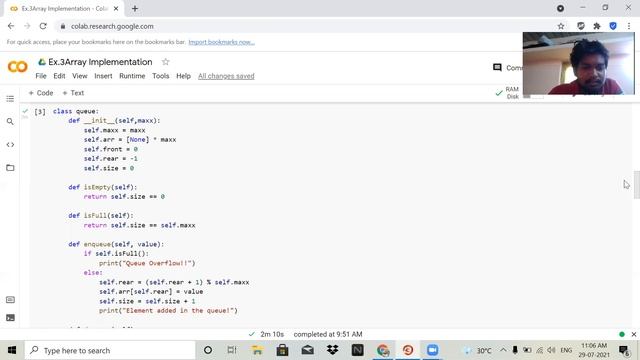Open the Edit menu
The height and width of the screenshot is (360, 640).
point(59,76)
